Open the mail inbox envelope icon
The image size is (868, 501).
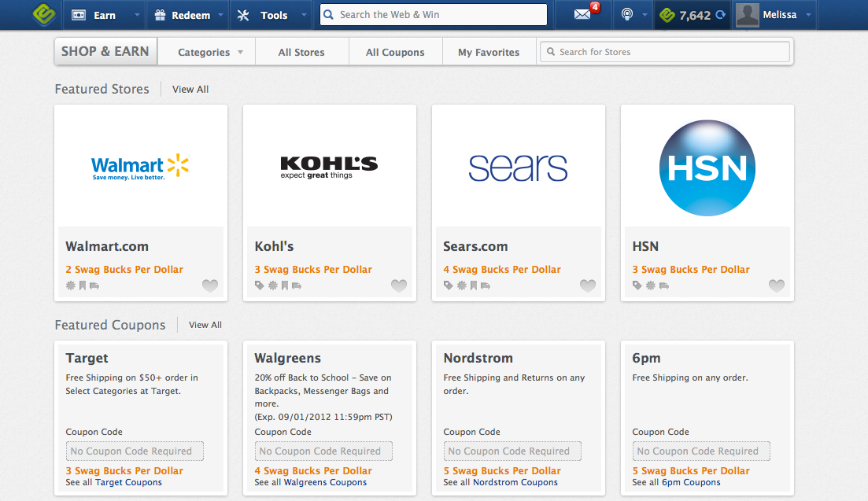(582, 14)
